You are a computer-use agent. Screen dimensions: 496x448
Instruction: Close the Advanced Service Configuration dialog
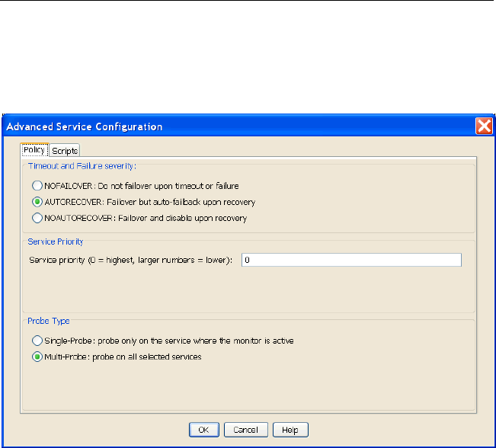tap(483, 126)
